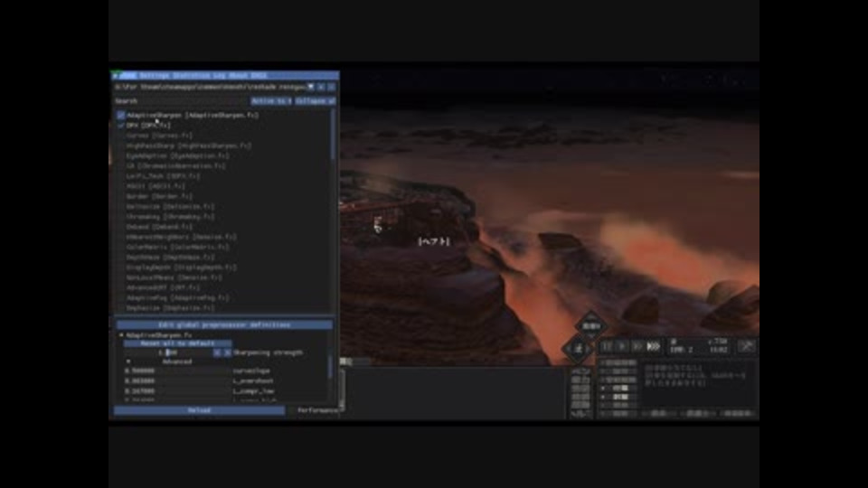Switch to the DX11 tab
This screenshot has height=488, width=868.
click(259, 75)
